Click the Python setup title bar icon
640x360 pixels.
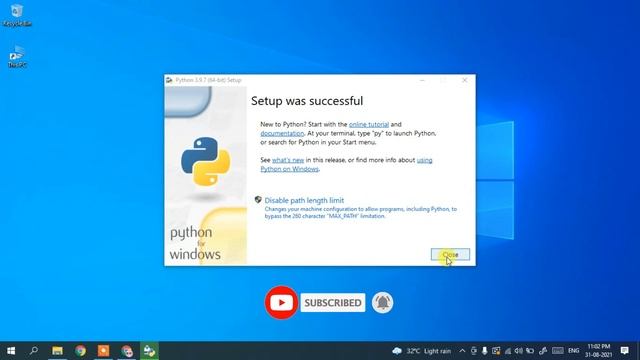[169, 80]
